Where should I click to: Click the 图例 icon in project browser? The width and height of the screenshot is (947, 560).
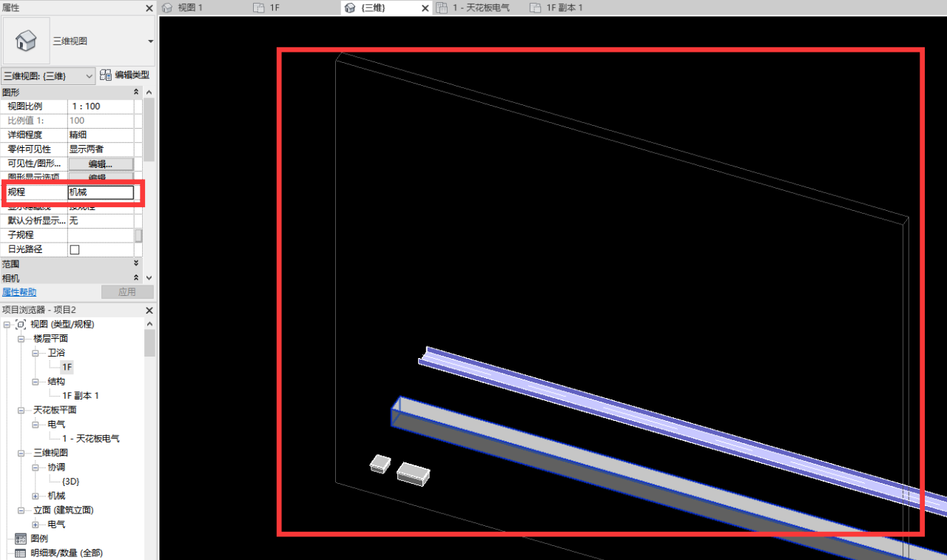pyautogui.click(x=21, y=539)
